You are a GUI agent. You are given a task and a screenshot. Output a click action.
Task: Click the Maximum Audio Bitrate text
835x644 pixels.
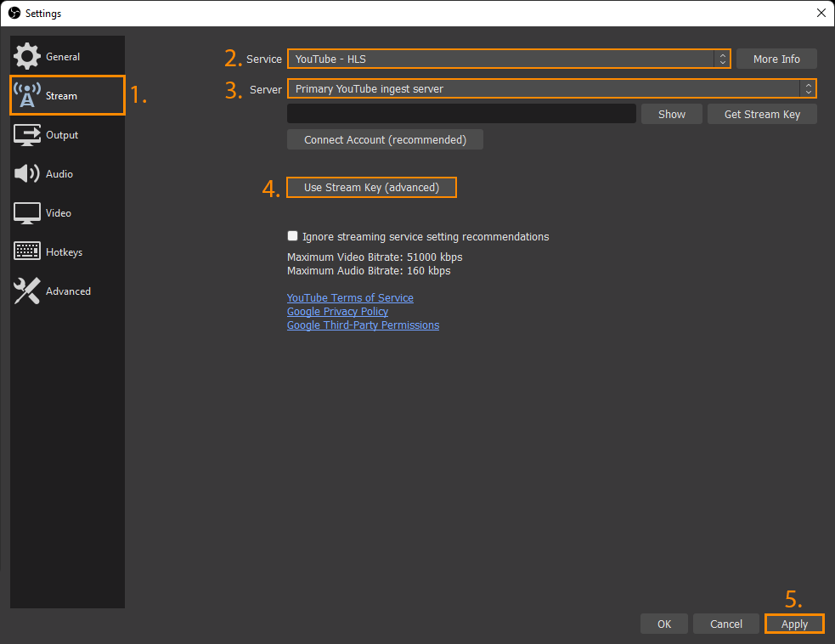[369, 270]
